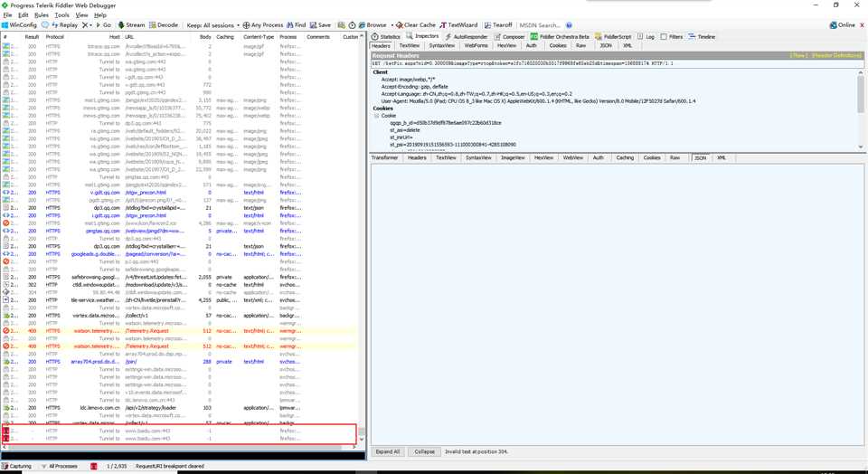Open the File menu
Screen dimensions: 868x474
point(7,15)
